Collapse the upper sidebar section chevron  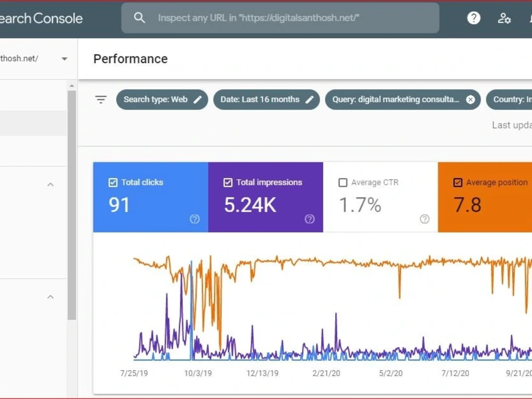pyautogui.click(x=50, y=185)
